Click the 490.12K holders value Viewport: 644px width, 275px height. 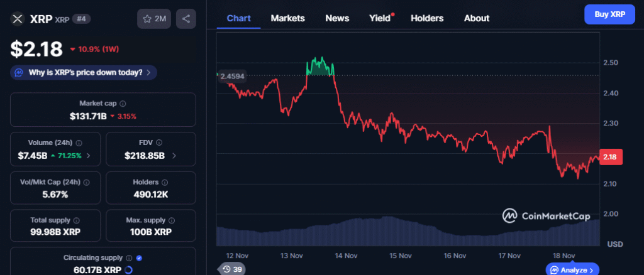(x=151, y=195)
